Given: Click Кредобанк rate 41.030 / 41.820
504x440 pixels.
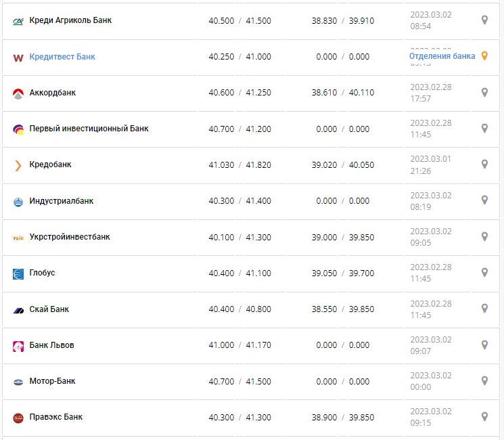Looking at the screenshot, I should click(x=239, y=164).
